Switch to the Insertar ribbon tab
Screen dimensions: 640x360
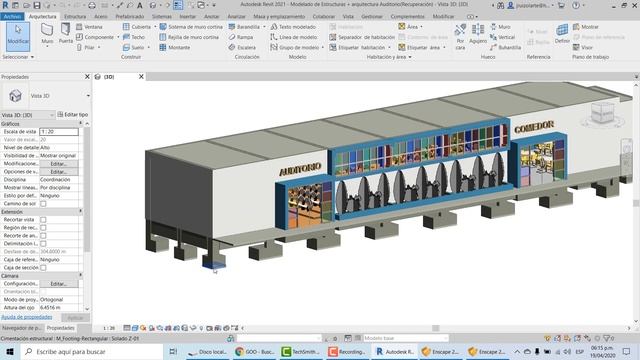click(x=187, y=16)
